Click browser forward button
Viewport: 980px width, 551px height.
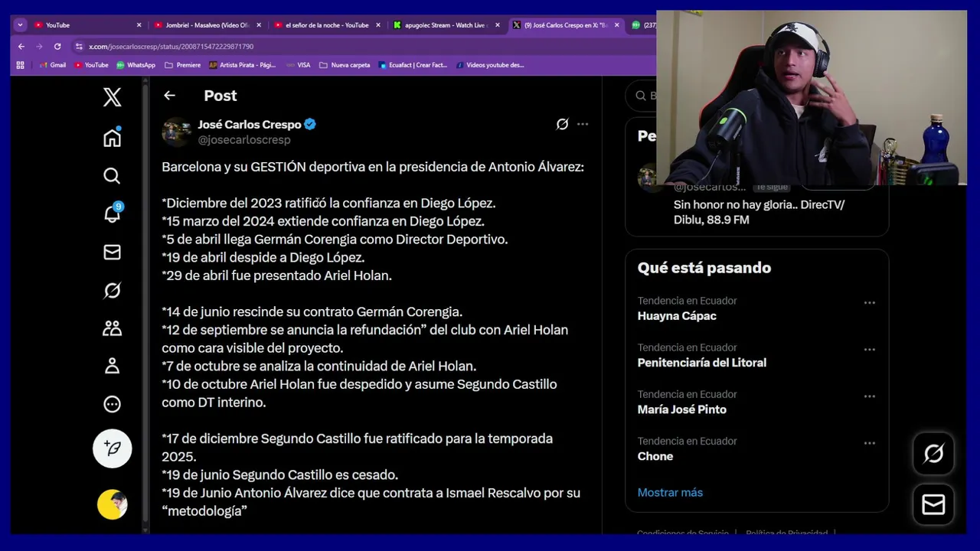[39, 47]
